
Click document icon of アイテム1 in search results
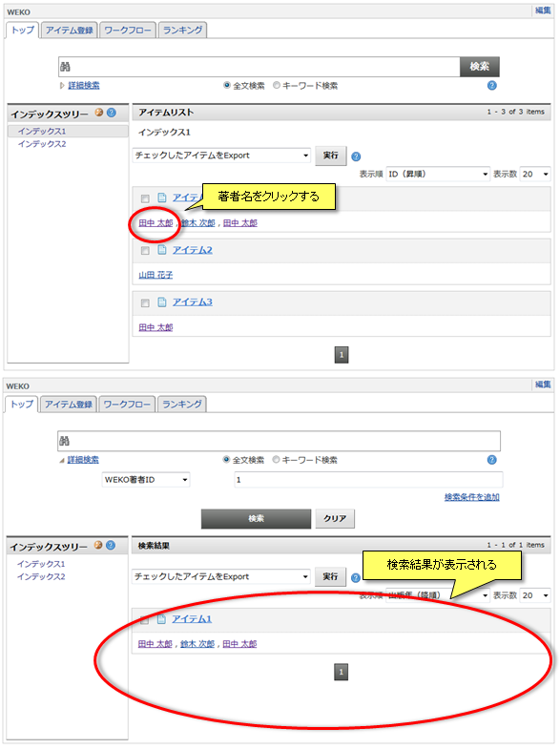point(161,619)
